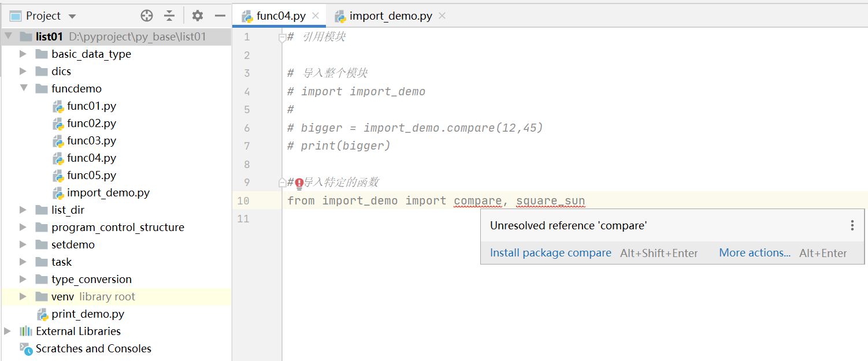Viewport: 868px width, 361px height.
Task: Click the error indicator on line 9
Action: 299,183
